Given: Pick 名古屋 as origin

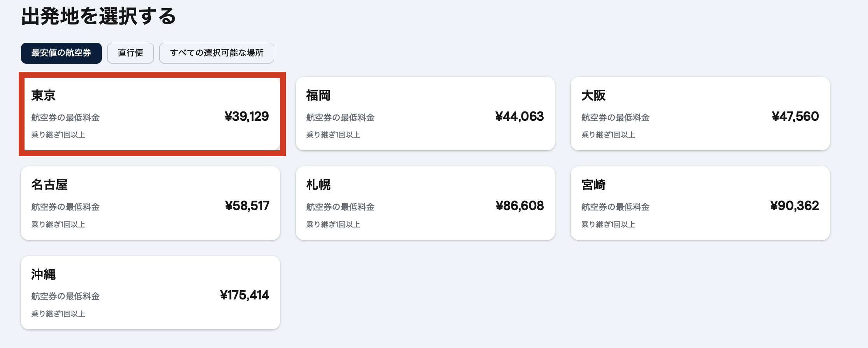Looking at the screenshot, I should click(150, 203).
